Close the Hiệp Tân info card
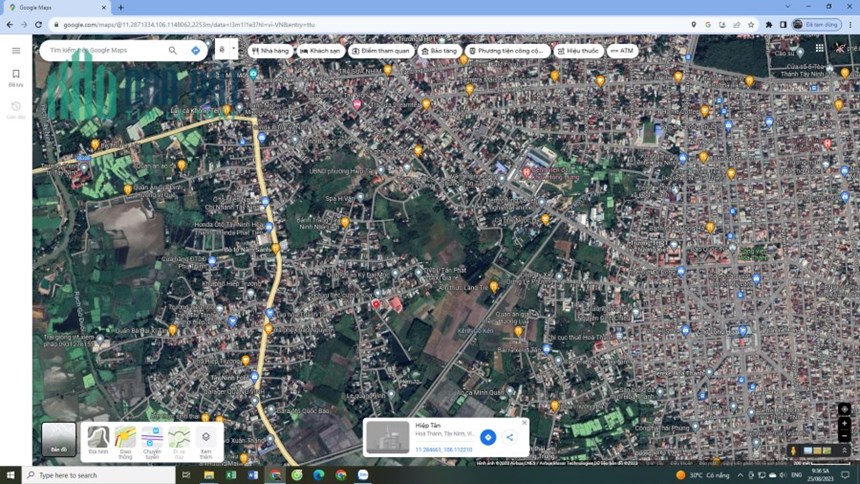 [x=524, y=423]
